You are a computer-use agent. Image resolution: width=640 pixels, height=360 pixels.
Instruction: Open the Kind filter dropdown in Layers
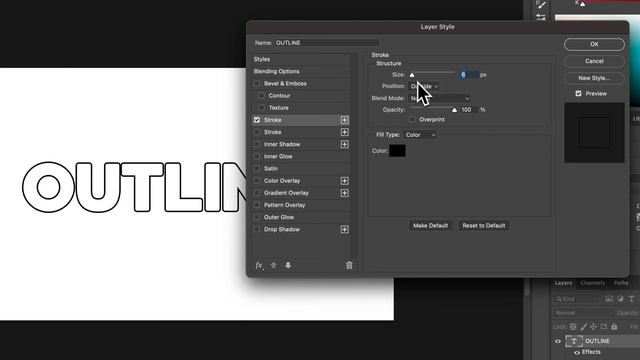pyautogui.click(x=578, y=299)
